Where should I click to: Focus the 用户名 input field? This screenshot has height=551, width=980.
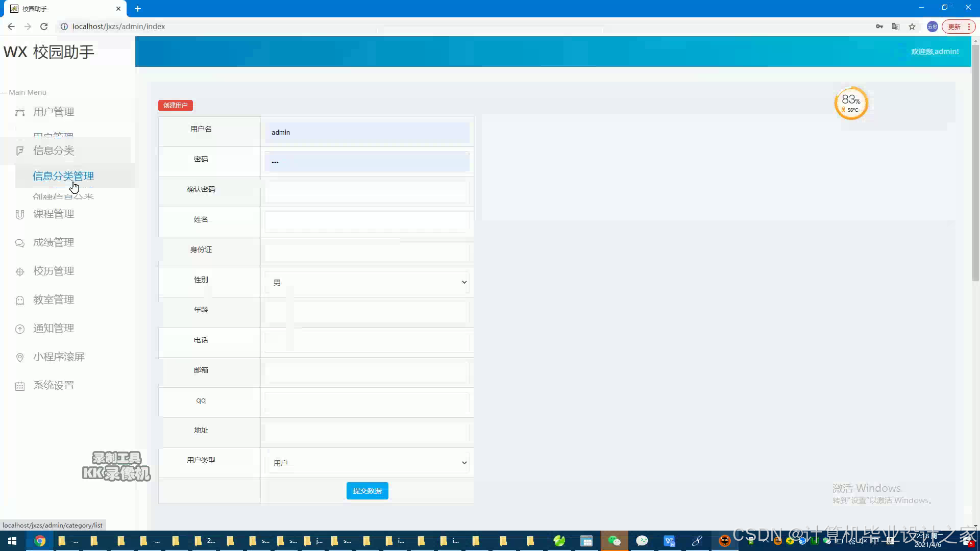(x=367, y=132)
